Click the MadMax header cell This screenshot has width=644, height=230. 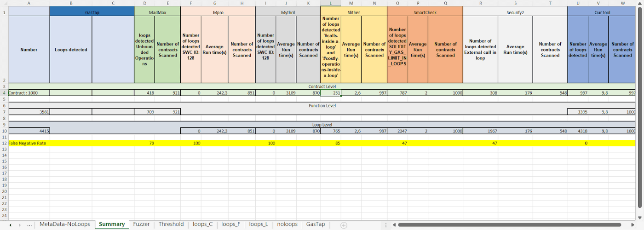(158, 13)
